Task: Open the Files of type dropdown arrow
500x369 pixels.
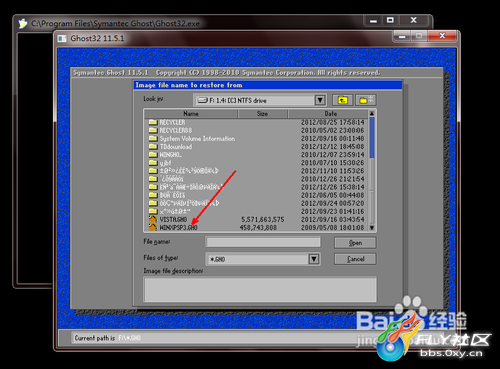Action: click(x=313, y=259)
